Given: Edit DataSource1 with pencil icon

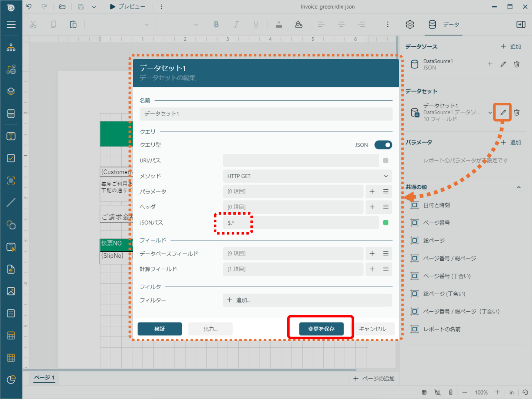Looking at the screenshot, I should [x=503, y=64].
